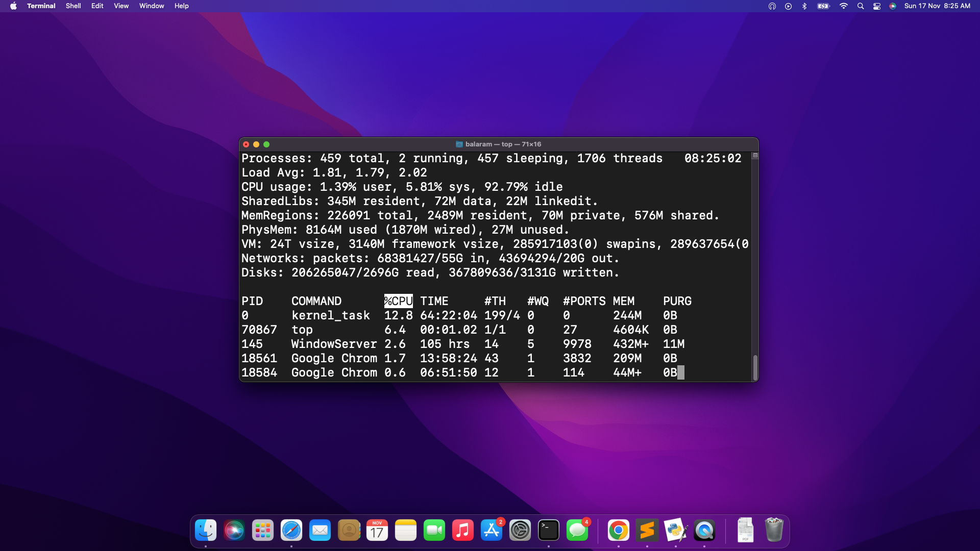Open App Store from the dock
This screenshot has width=980, height=551.
492,531
